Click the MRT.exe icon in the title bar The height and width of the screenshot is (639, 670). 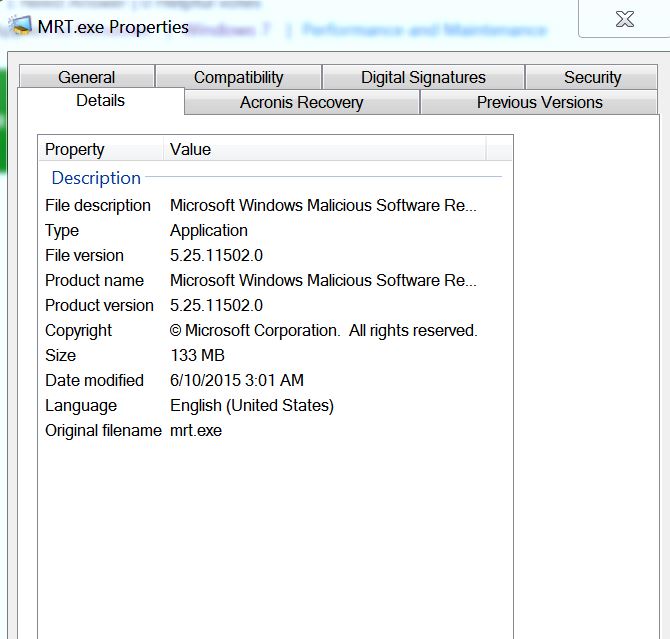(20, 26)
